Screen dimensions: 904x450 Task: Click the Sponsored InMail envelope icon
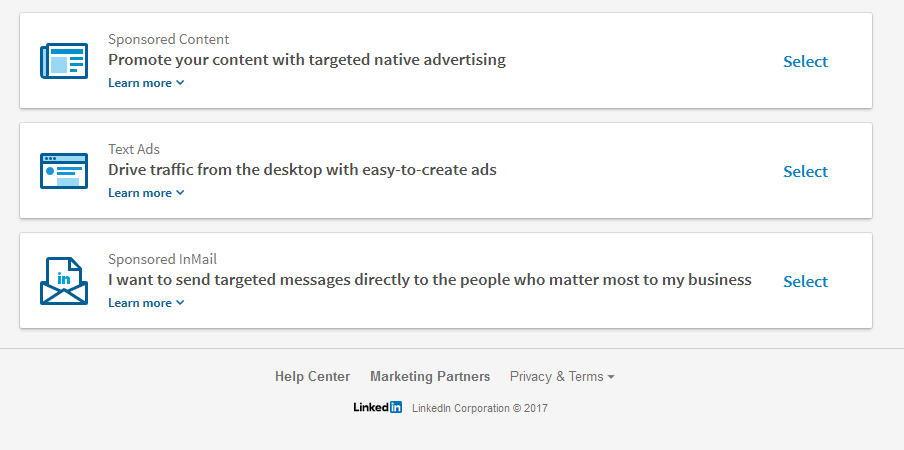63,281
